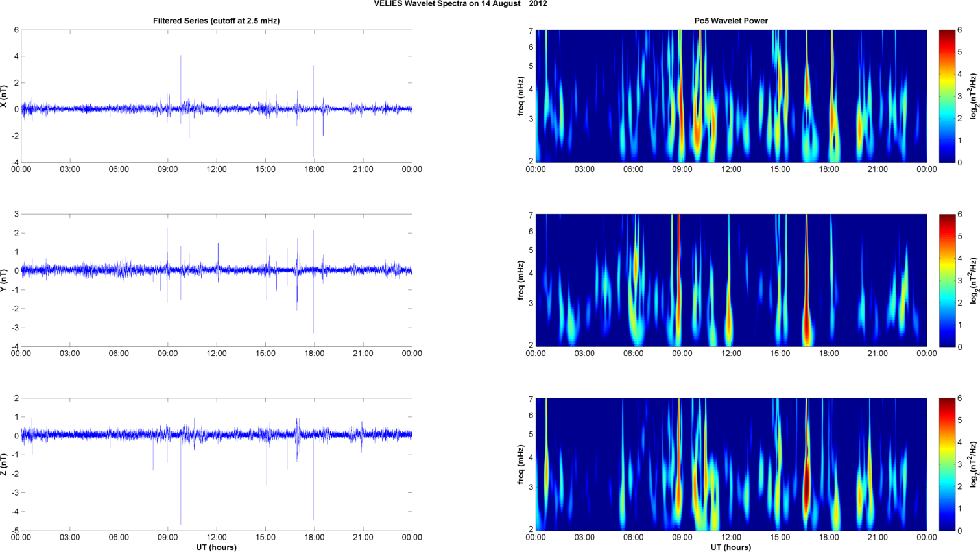
Task: Click the "Z (nT)" axis label
Action: pyautogui.click(x=4, y=464)
